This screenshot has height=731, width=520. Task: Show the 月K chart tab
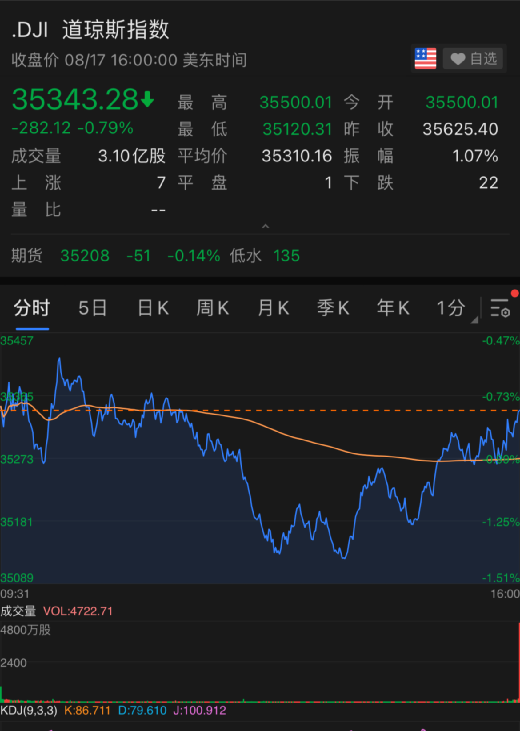pyautogui.click(x=273, y=309)
